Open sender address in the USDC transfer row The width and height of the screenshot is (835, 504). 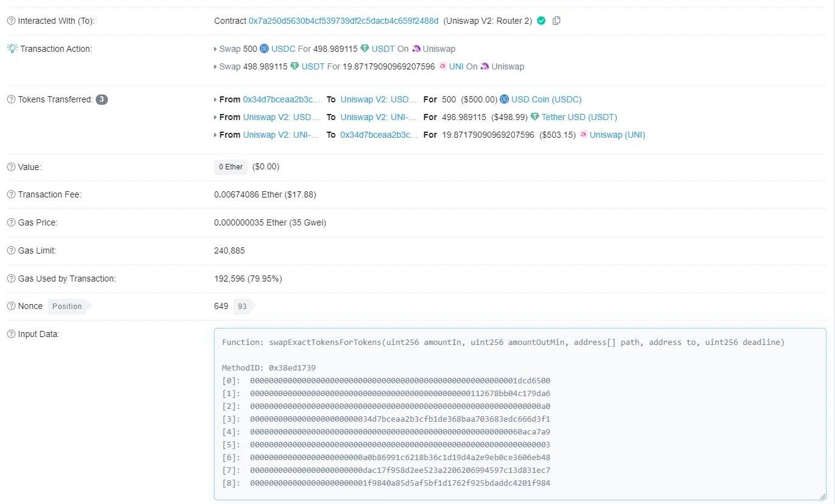coord(282,99)
